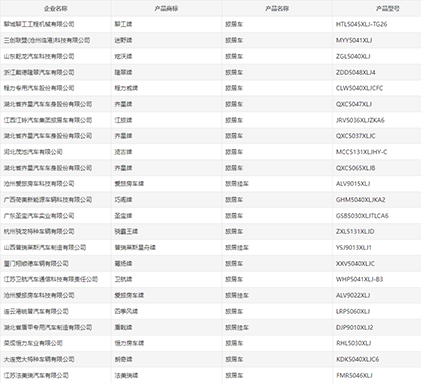Click company name in the LRP5060XLJ row

36,312
